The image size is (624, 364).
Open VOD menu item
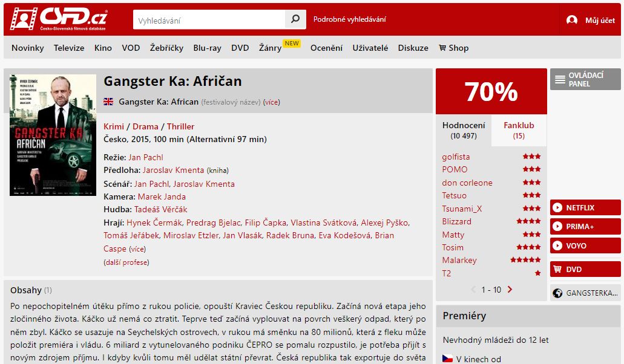tap(131, 48)
